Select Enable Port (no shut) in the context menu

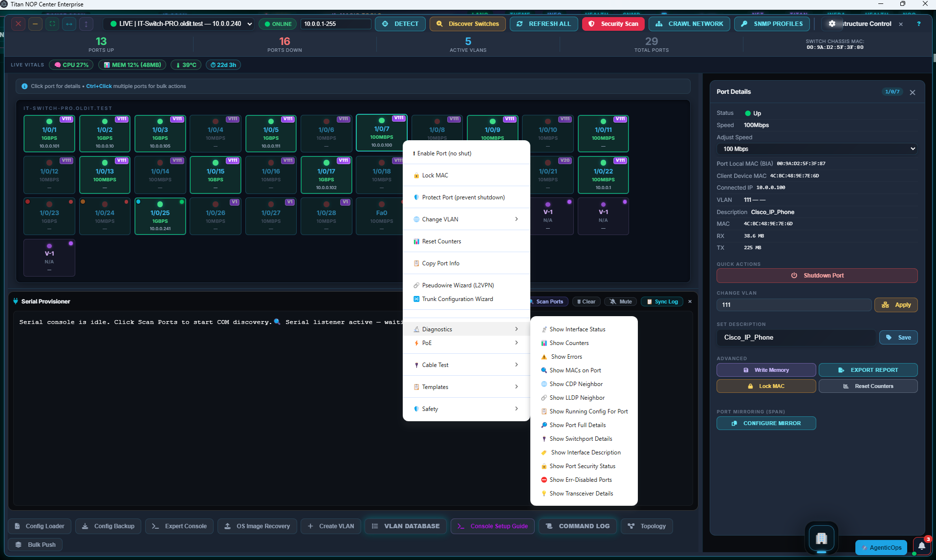click(x=466, y=153)
